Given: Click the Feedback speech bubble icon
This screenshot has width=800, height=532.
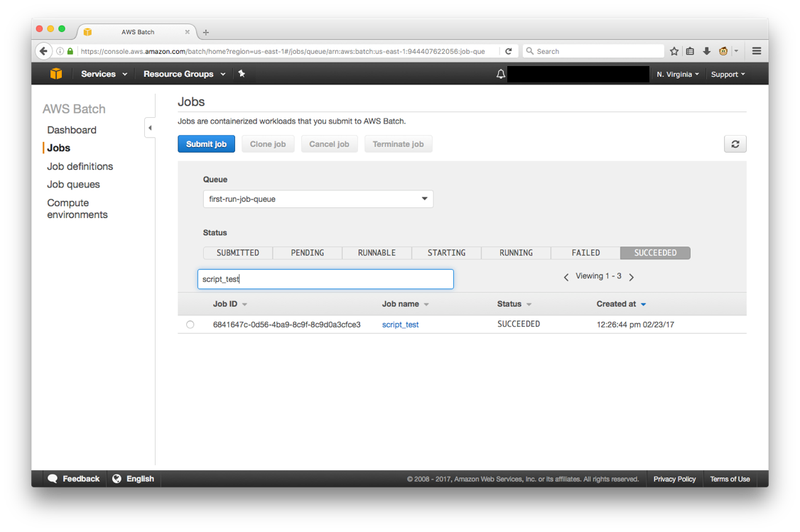Looking at the screenshot, I should coord(53,479).
